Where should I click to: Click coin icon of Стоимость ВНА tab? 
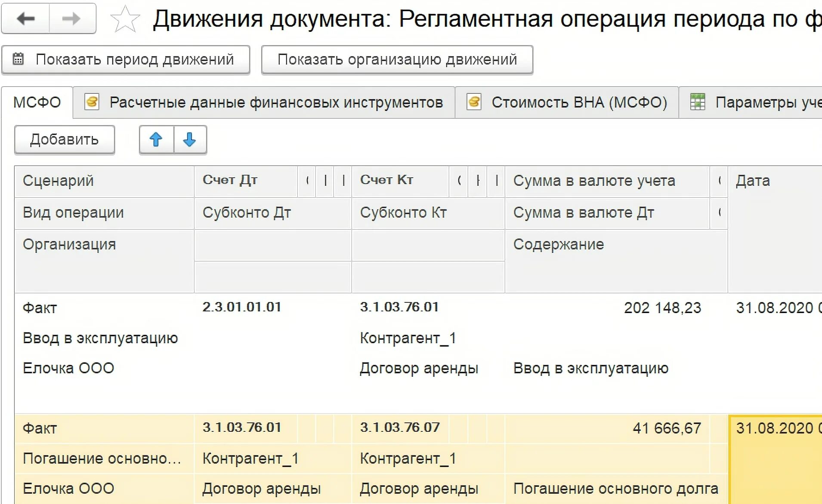point(474,102)
